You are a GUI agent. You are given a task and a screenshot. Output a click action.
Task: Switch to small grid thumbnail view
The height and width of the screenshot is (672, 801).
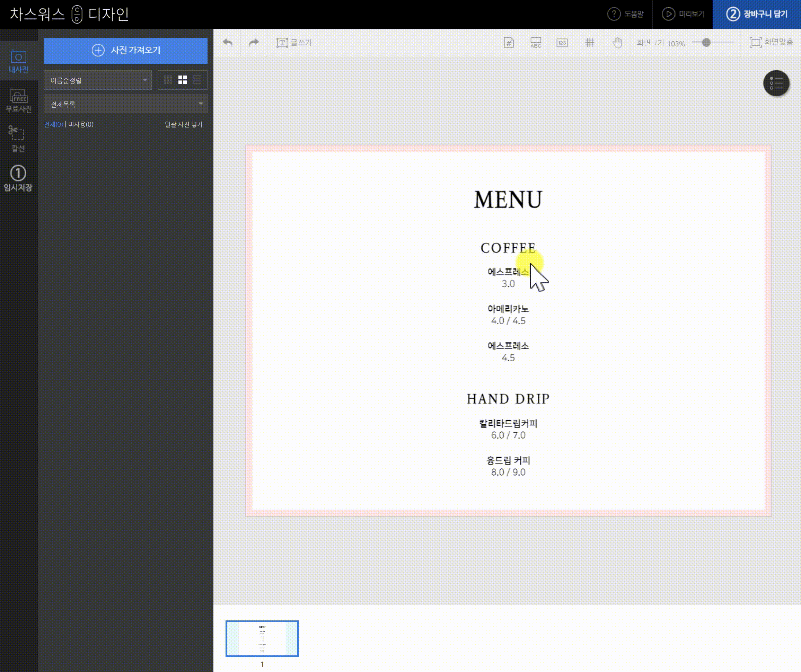click(168, 80)
